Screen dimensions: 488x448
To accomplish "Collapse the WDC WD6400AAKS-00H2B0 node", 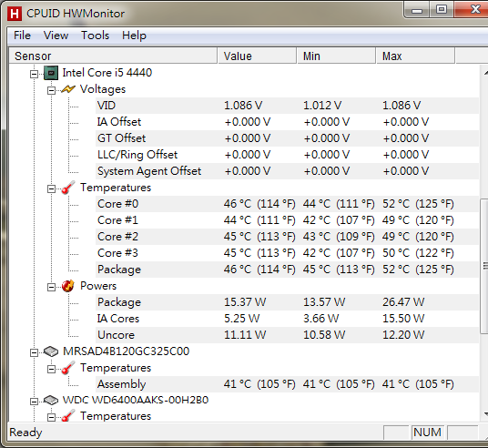I will [34, 402].
